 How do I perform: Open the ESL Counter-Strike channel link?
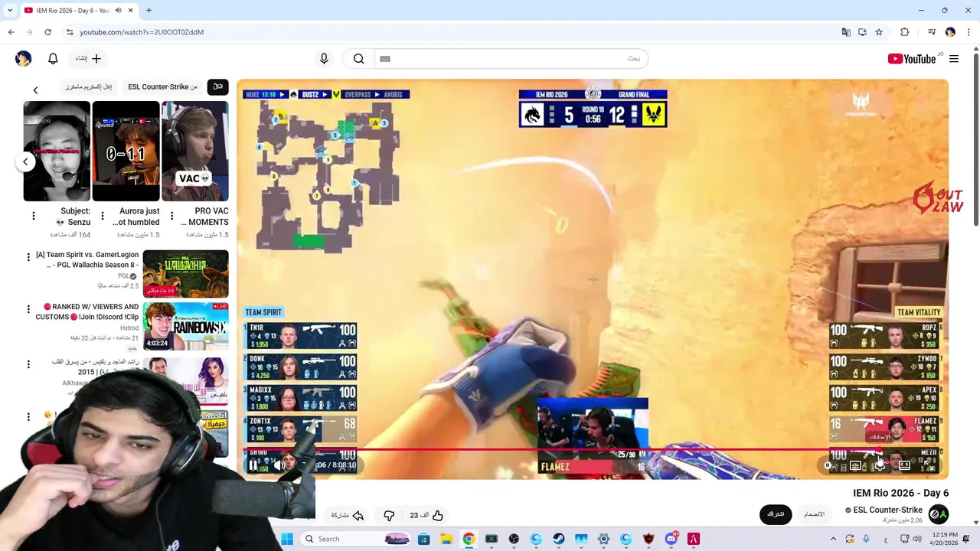(x=887, y=510)
